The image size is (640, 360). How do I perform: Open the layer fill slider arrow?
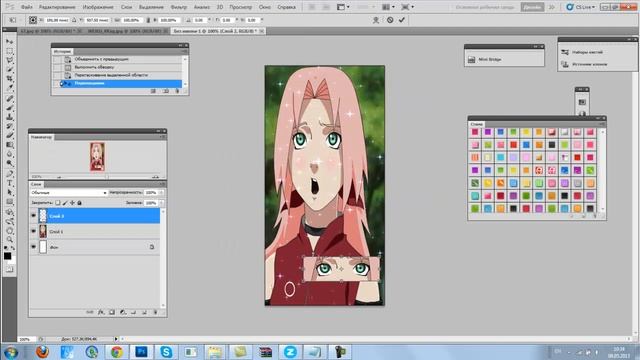pyautogui.click(x=161, y=202)
